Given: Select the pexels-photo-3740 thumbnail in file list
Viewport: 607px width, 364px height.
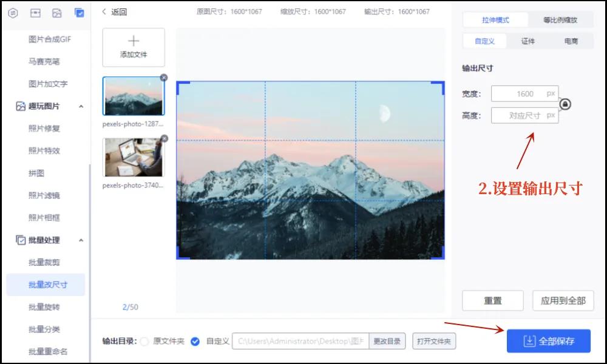Looking at the screenshot, I should click(133, 159).
